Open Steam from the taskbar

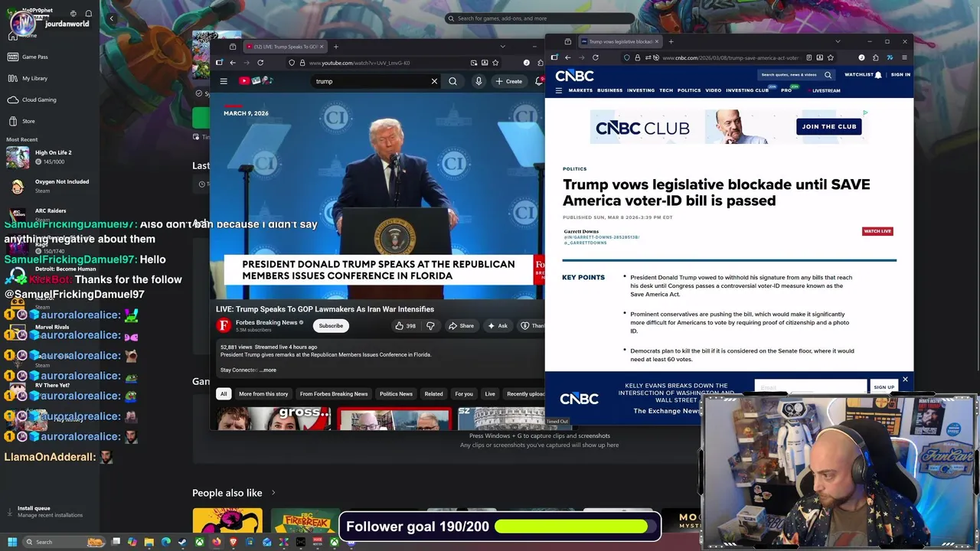pos(182,542)
